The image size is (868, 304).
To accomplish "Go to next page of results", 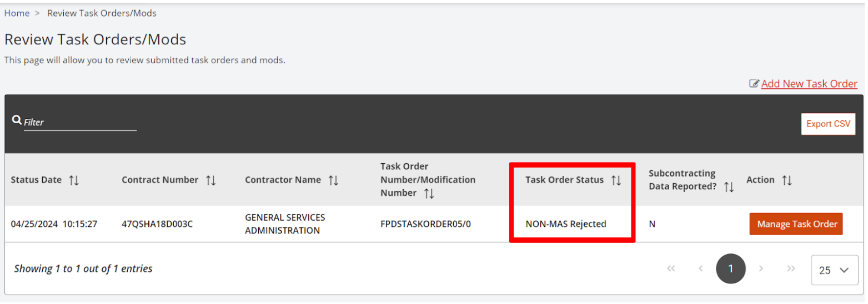I will pos(761,269).
